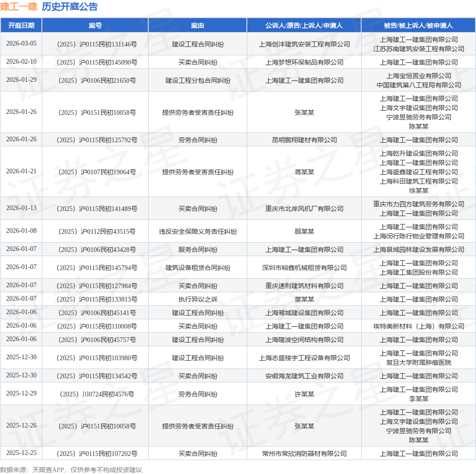Click the 开庭日期 column header
476x474 pixels.
(21, 26)
